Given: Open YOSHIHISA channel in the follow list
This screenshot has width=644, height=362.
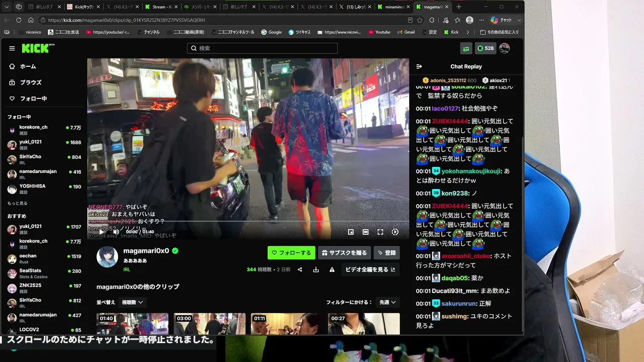Looking at the screenshot, I should (x=44, y=189).
